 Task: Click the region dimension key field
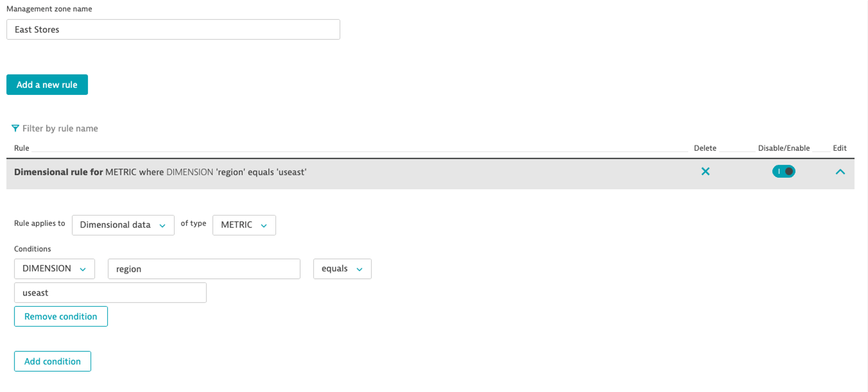click(x=204, y=269)
